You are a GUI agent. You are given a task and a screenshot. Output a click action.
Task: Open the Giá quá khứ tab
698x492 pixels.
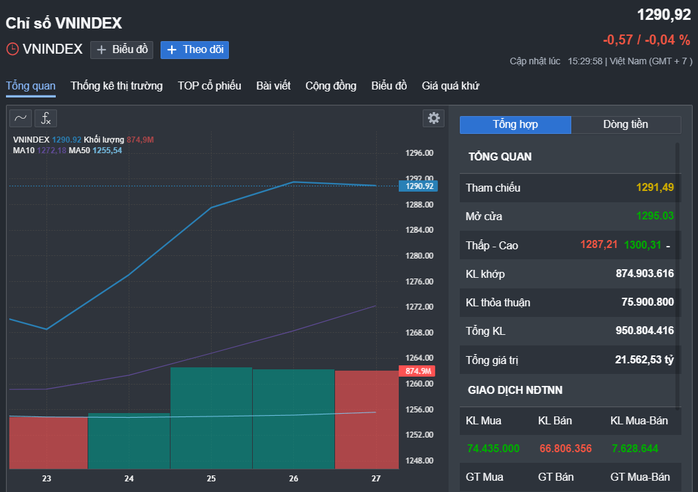(450, 86)
